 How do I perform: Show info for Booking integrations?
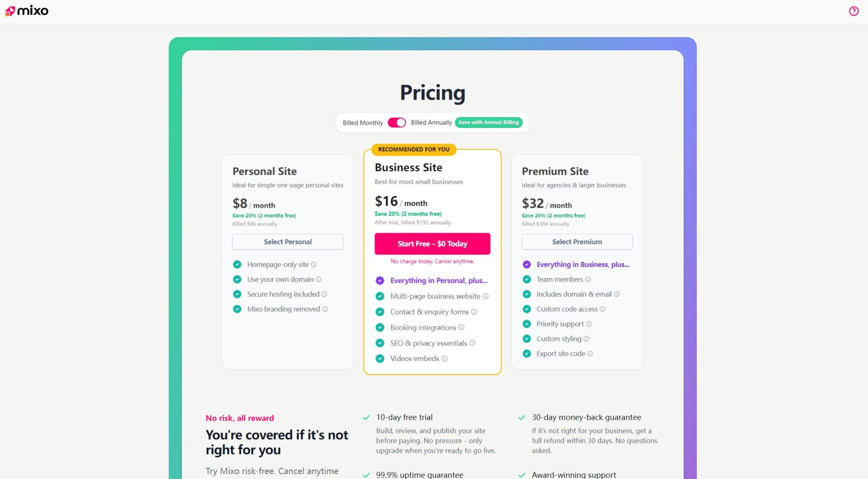[x=462, y=327]
